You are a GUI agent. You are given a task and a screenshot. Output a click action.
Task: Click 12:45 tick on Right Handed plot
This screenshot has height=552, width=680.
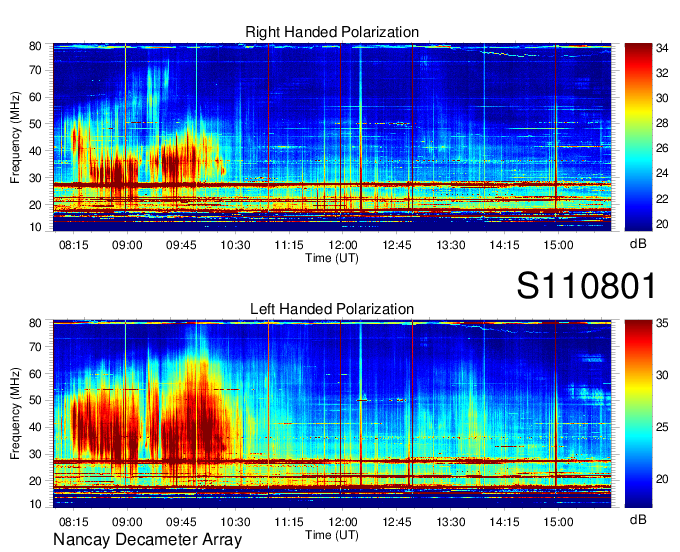tap(396, 245)
